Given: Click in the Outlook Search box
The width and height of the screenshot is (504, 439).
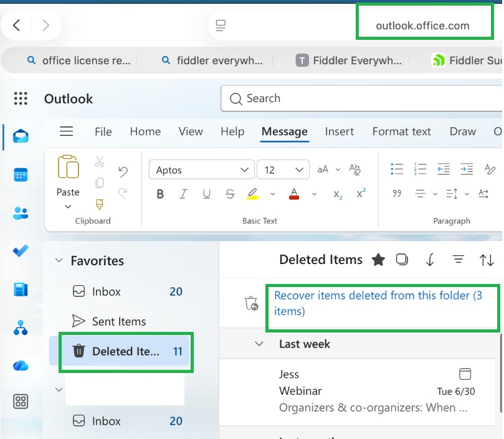Looking at the screenshot, I should [x=361, y=98].
